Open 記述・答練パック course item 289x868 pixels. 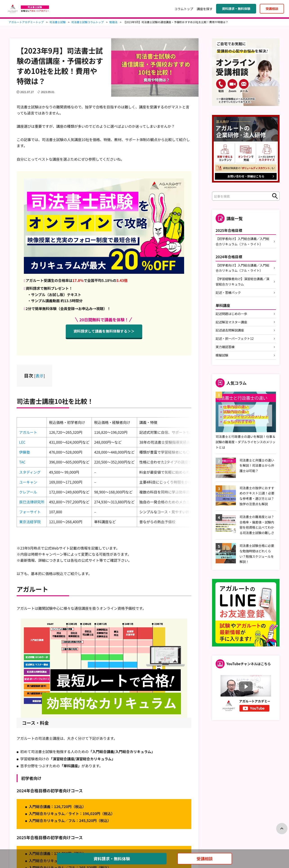[246, 293]
